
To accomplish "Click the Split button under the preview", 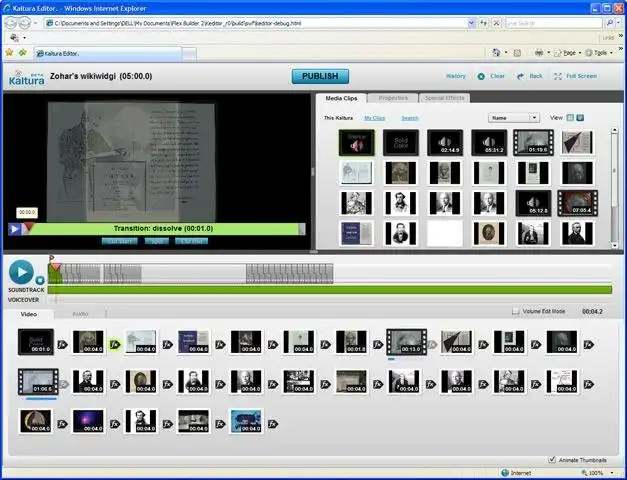I will pos(156,241).
